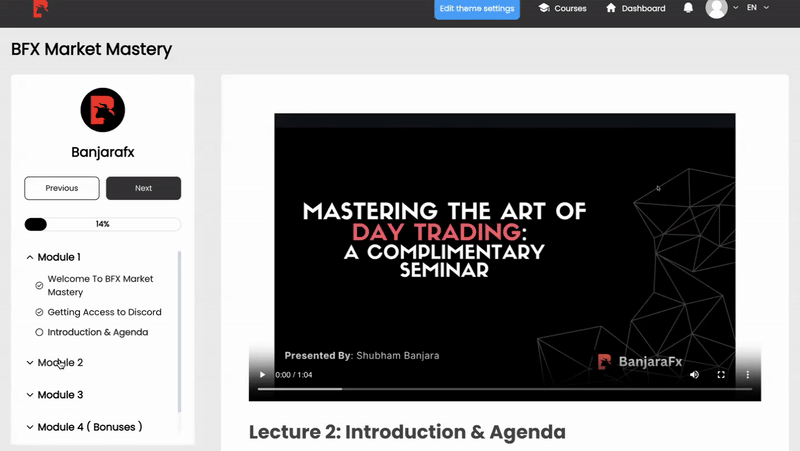The image size is (800, 451).
Task: Click Edit theme settings button
Action: [x=477, y=9]
